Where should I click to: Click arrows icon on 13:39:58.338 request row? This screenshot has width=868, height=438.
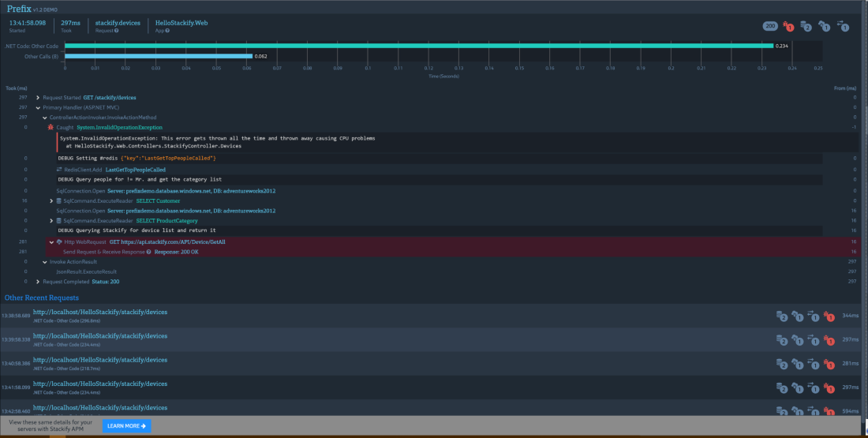pyautogui.click(x=814, y=339)
